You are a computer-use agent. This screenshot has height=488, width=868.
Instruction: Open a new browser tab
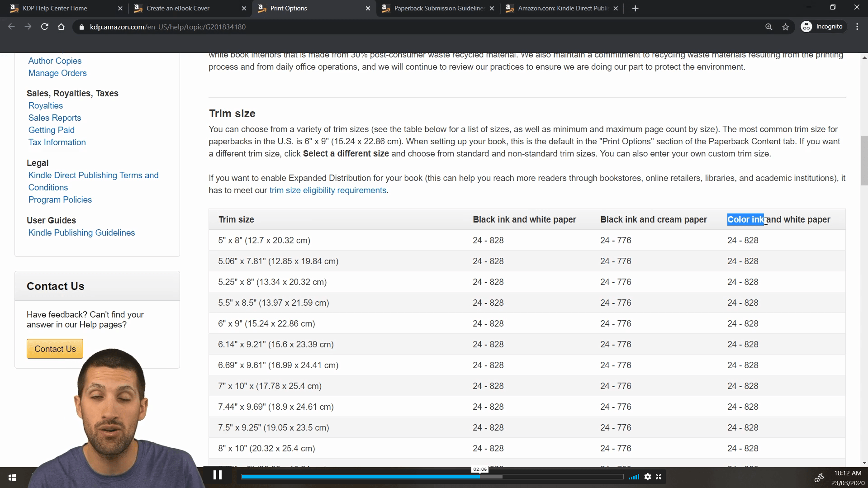pyautogui.click(x=636, y=8)
